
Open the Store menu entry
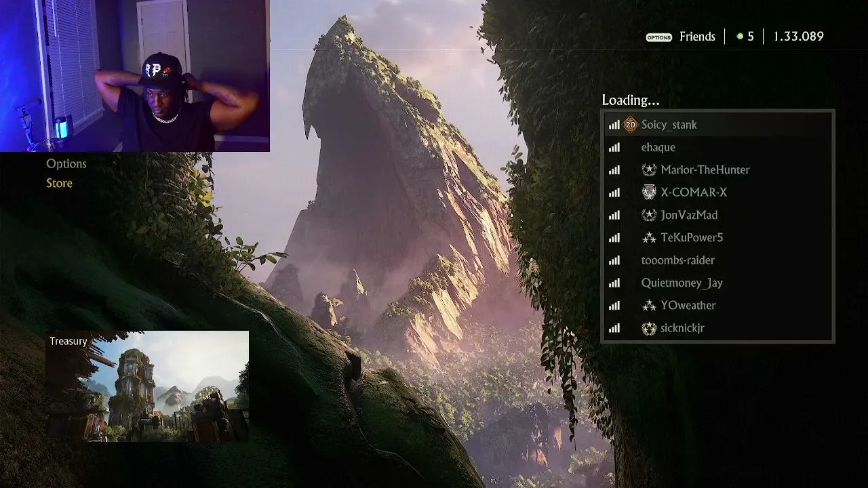tap(59, 183)
